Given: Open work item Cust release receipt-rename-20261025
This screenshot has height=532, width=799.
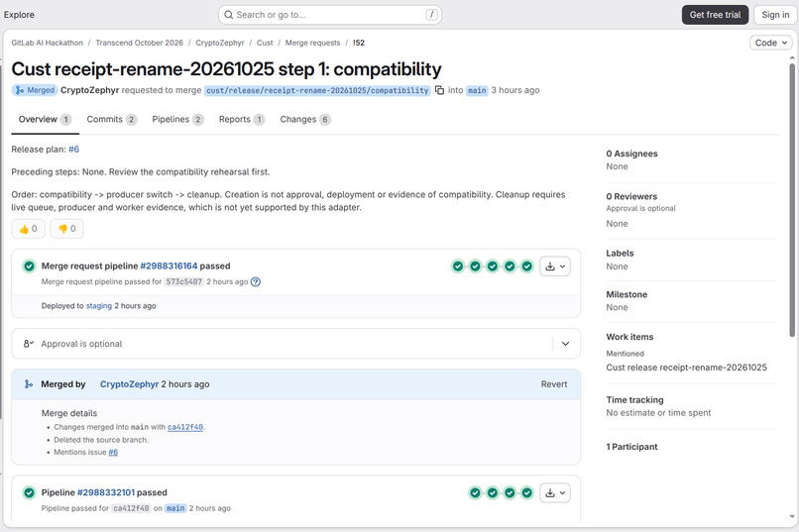Looking at the screenshot, I should 686,368.
